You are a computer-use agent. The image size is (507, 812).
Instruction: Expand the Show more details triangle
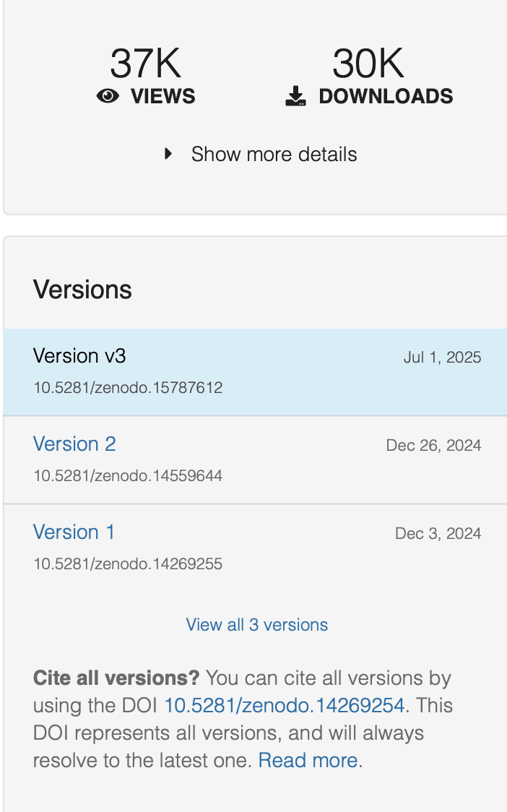(168, 154)
